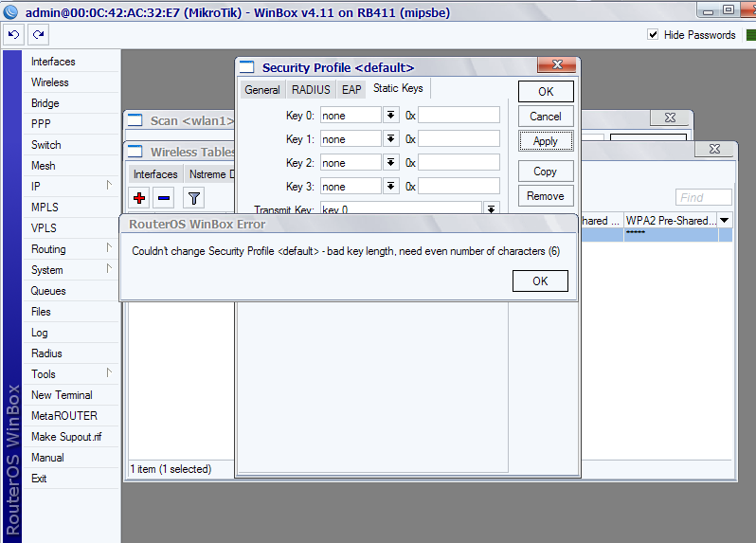Click OK in the error dialog
Screen dimensions: 756x543
tap(540, 281)
